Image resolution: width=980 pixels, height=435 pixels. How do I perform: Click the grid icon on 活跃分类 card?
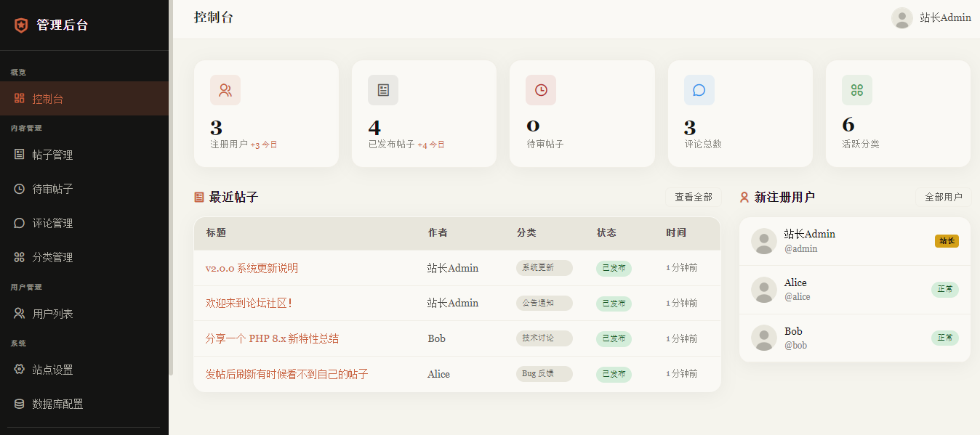point(857,90)
